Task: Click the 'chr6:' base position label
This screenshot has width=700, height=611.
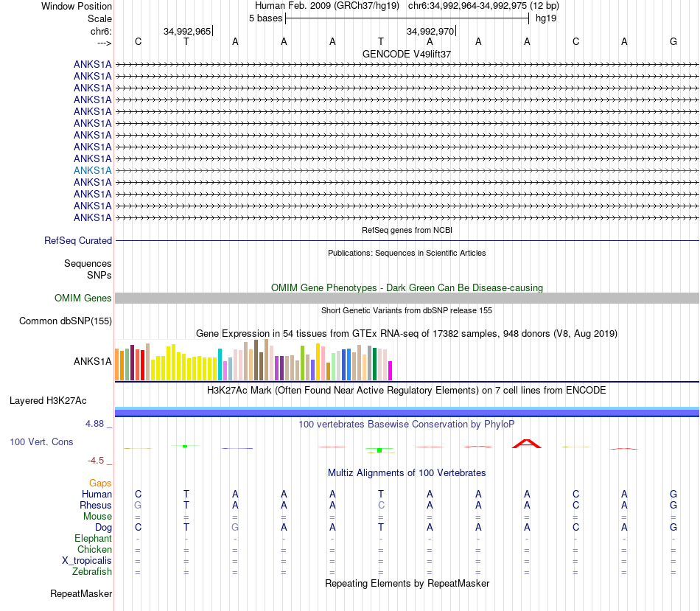Action: coord(101,31)
